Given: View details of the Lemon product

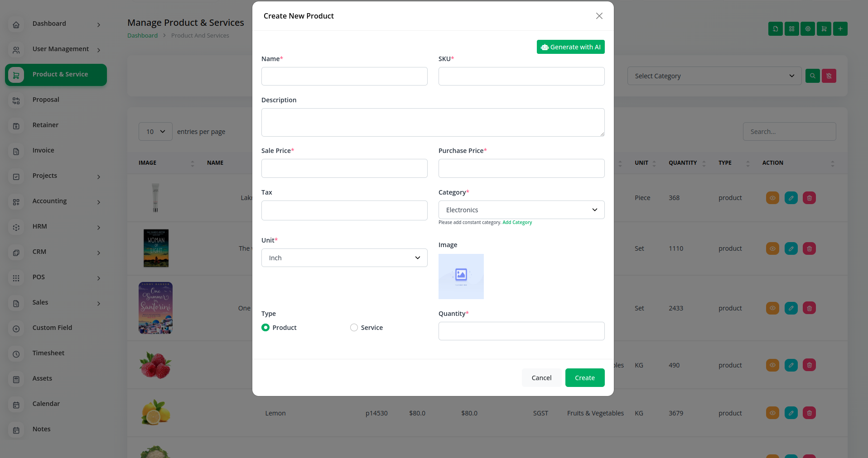Looking at the screenshot, I should click(x=772, y=413).
